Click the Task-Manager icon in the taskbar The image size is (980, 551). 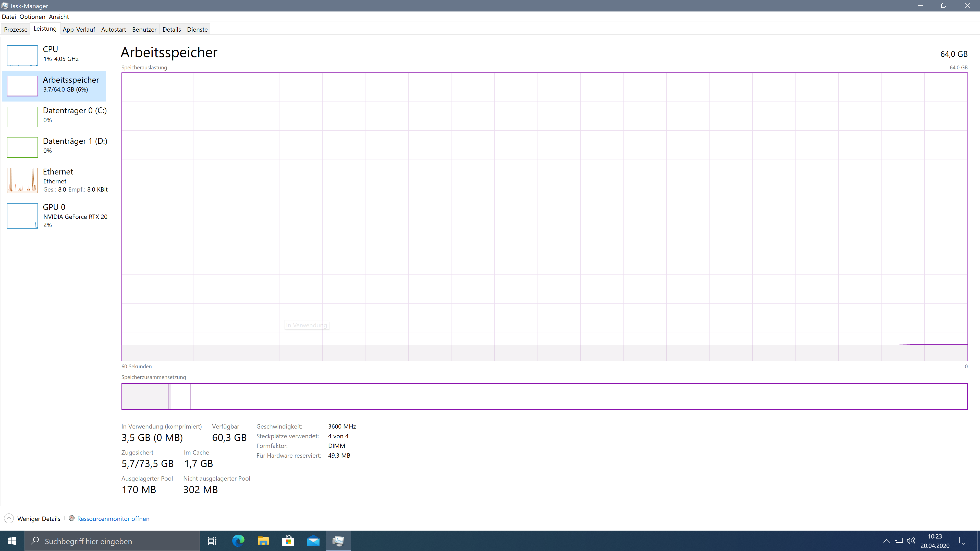point(338,541)
